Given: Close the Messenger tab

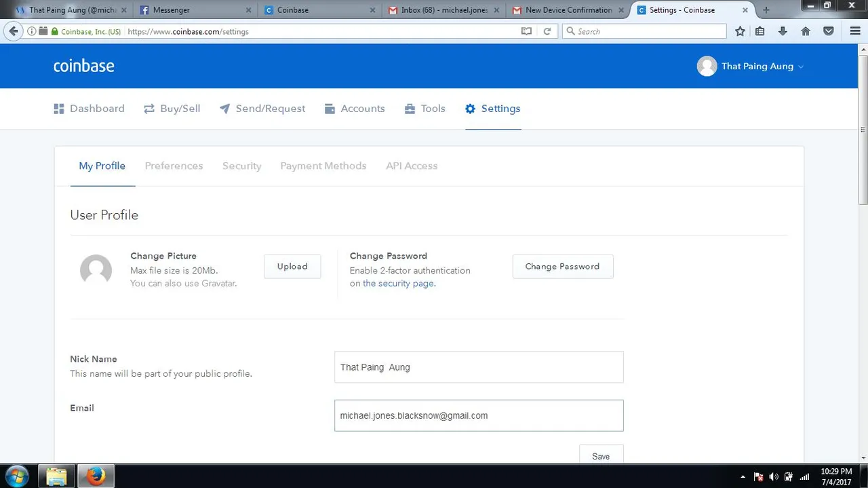Looking at the screenshot, I should point(248,10).
